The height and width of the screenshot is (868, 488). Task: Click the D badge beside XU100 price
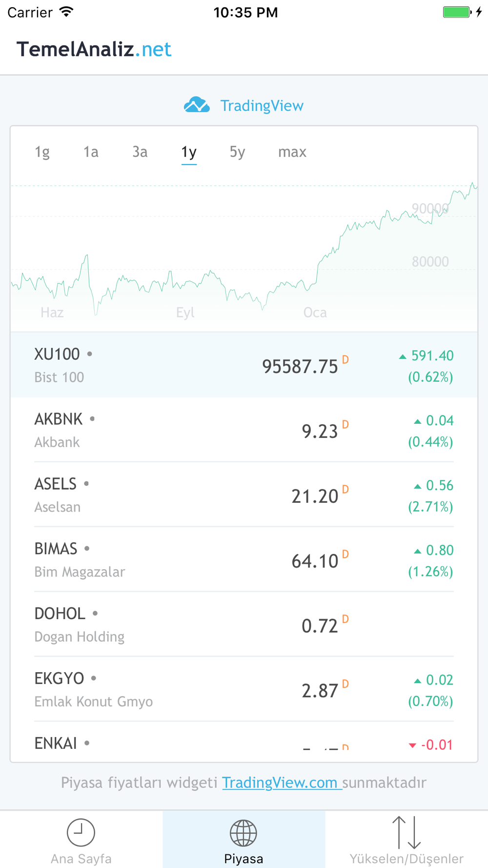coord(346,360)
